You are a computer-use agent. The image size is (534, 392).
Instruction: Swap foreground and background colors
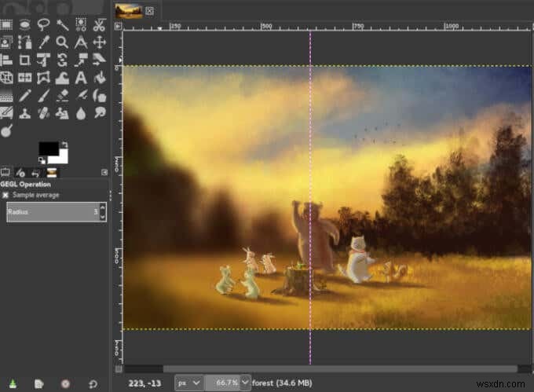click(x=64, y=145)
